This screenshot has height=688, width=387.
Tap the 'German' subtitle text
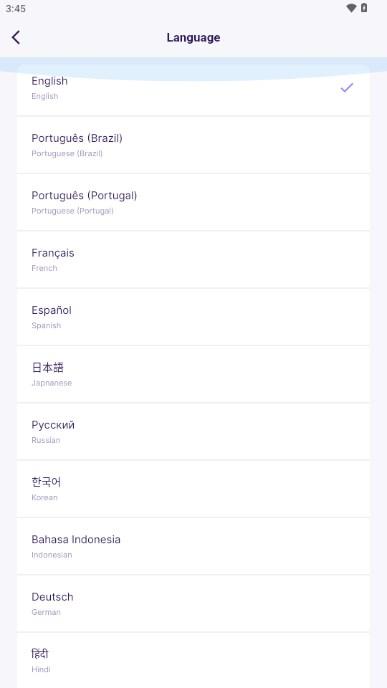point(46,612)
